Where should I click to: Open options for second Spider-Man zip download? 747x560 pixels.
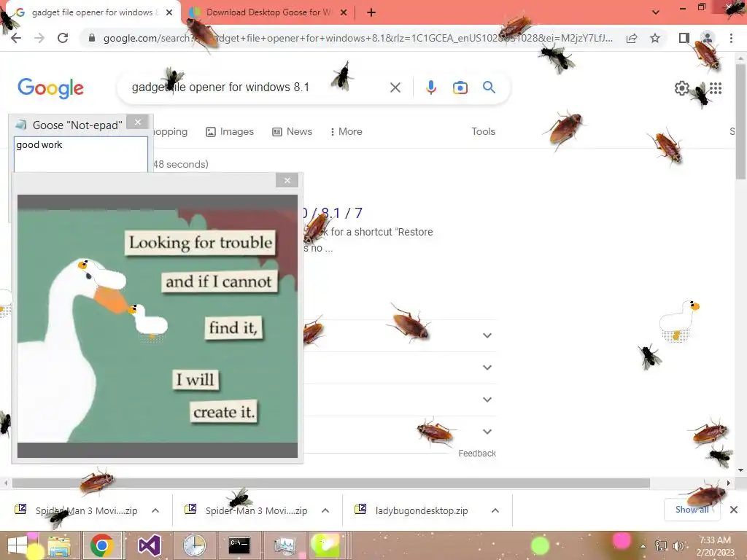point(325,510)
